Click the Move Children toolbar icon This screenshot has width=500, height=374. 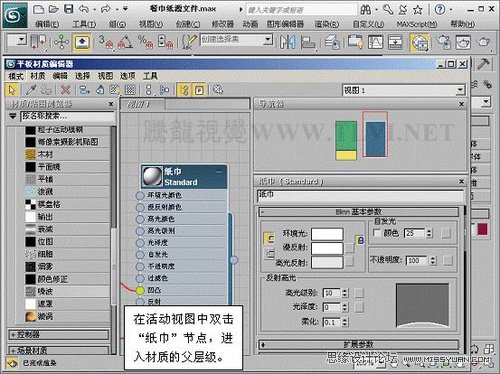pyautogui.click(x=84, y=90)
